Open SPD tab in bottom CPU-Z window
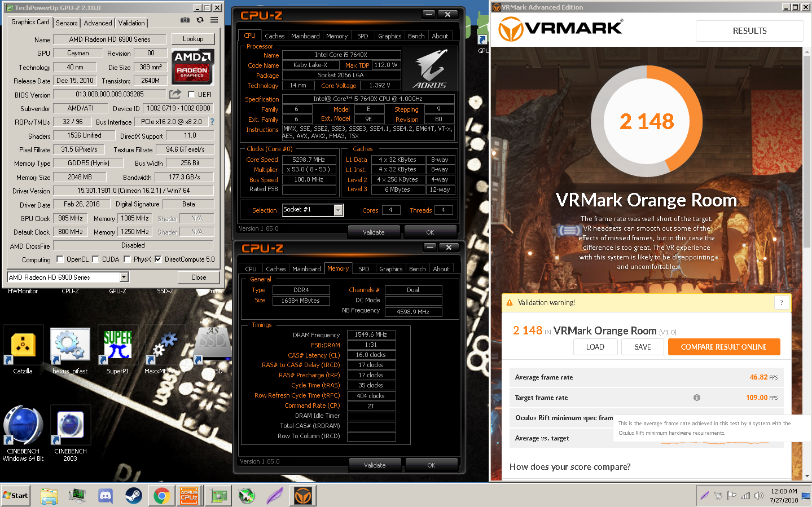Screen dimensions: 812x507 (364, 269)
